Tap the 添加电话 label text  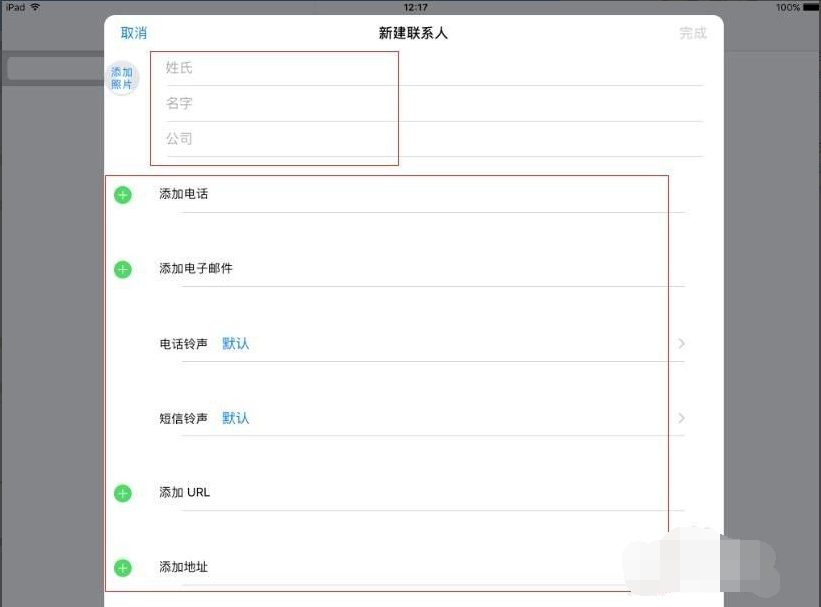[183, 195]
